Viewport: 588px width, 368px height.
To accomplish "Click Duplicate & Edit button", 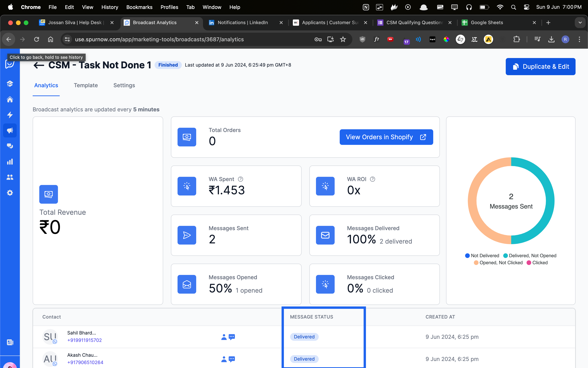I will pos(540,66).
